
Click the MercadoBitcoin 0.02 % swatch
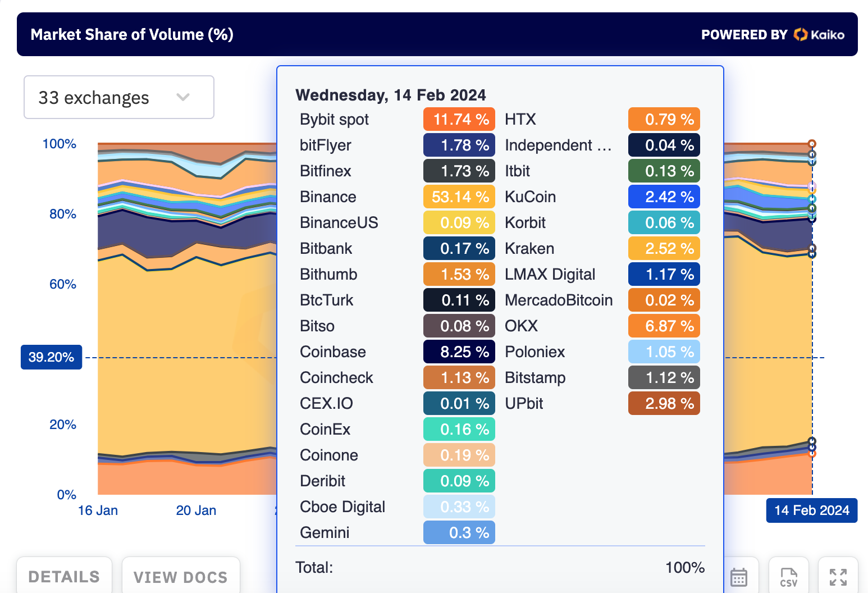[664, 300]
